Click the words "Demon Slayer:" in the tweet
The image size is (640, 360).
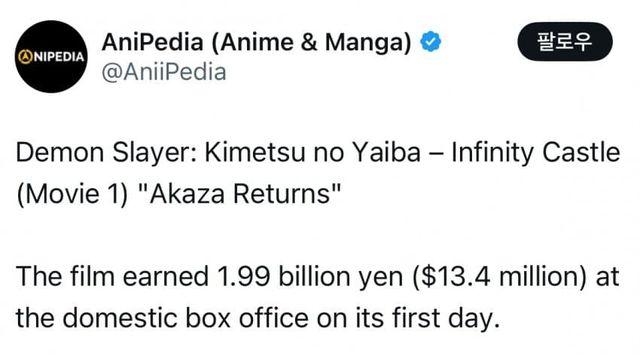pyautogui.click(x=107, y=153)
